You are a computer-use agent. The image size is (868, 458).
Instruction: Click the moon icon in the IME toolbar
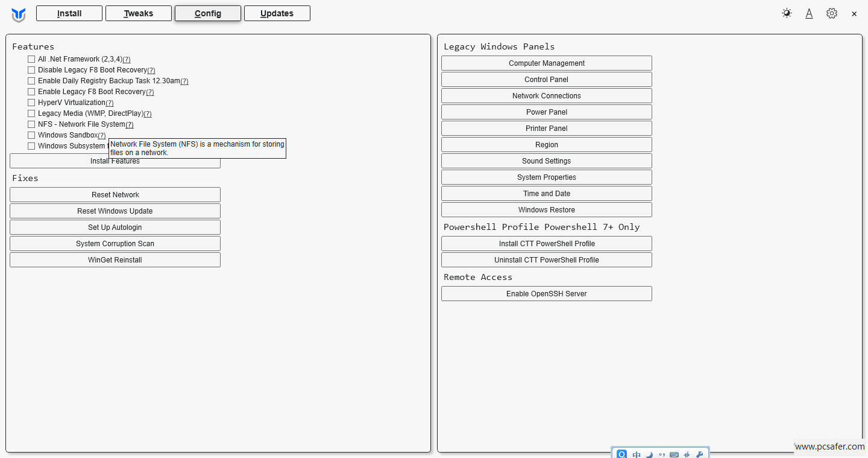pyautogui.click(x=649, y=454)
